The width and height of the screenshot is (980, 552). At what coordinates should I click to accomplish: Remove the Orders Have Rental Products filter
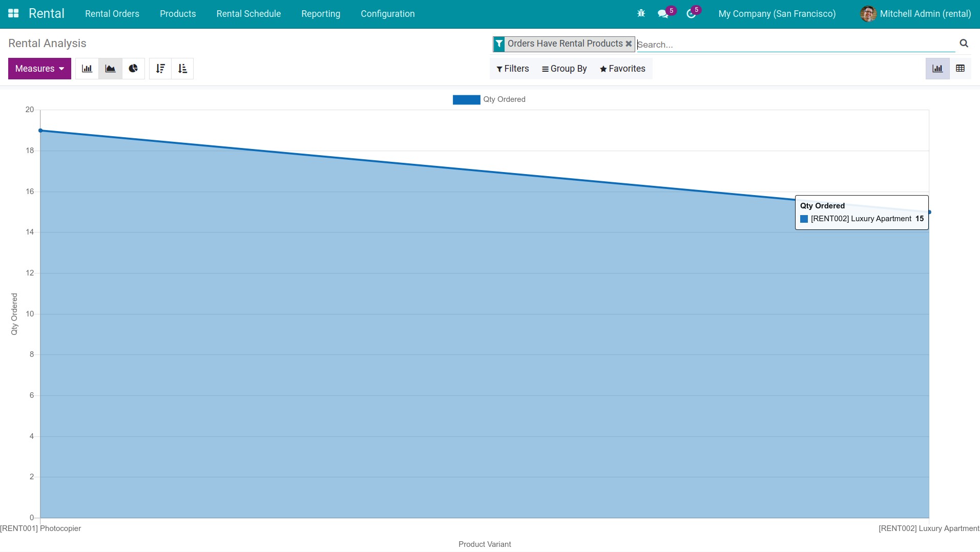[629, 44]
